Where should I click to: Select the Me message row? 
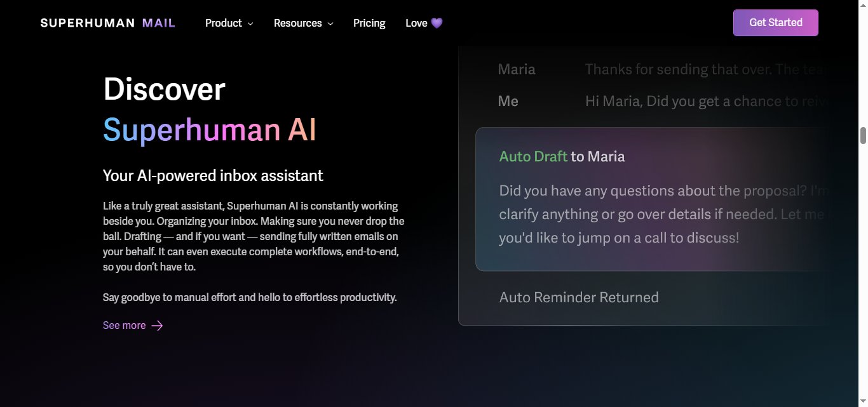(635, 100)
